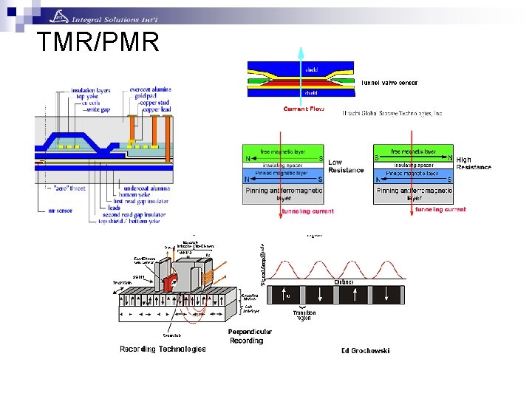Screen dimensions: 532x399
Task: Click the 'first read gap insulator' label
Action: [x=141, y=201]
